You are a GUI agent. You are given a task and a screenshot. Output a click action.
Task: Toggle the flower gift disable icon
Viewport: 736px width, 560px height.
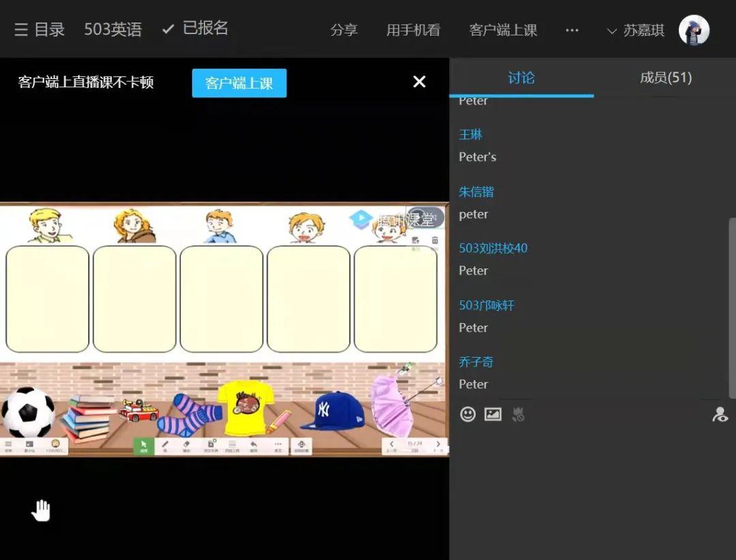(x=518, y=414)
